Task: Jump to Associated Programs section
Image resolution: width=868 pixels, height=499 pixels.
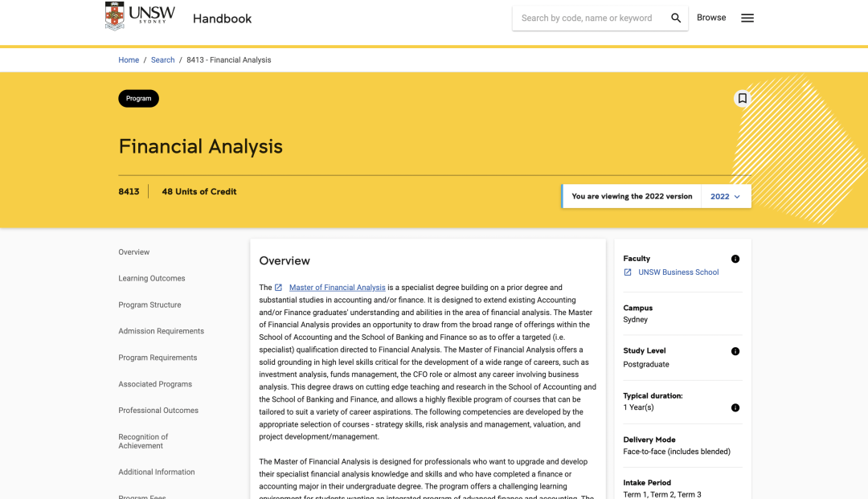Action: coord(155,384)
